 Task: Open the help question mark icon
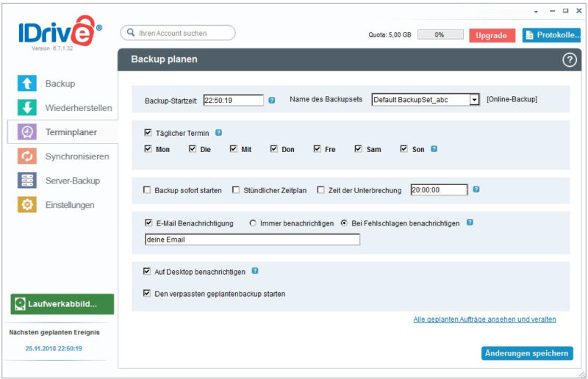(569, 60)
